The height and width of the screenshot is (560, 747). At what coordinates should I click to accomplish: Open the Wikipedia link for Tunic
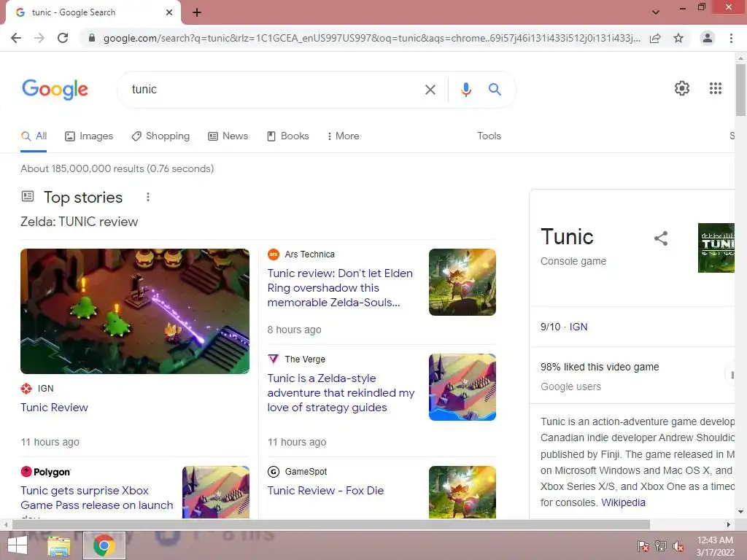point(623,503)
